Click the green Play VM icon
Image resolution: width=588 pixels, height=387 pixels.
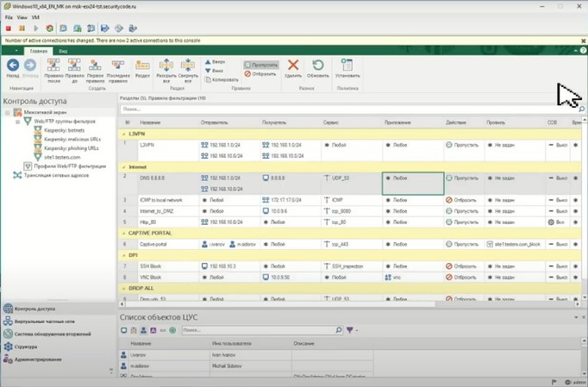coord(35,28)
